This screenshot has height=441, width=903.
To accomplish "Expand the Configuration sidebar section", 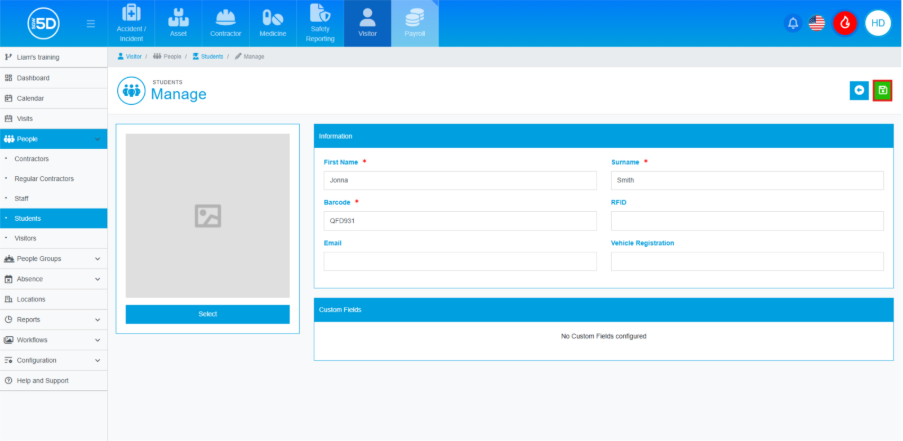I will 53,360.
